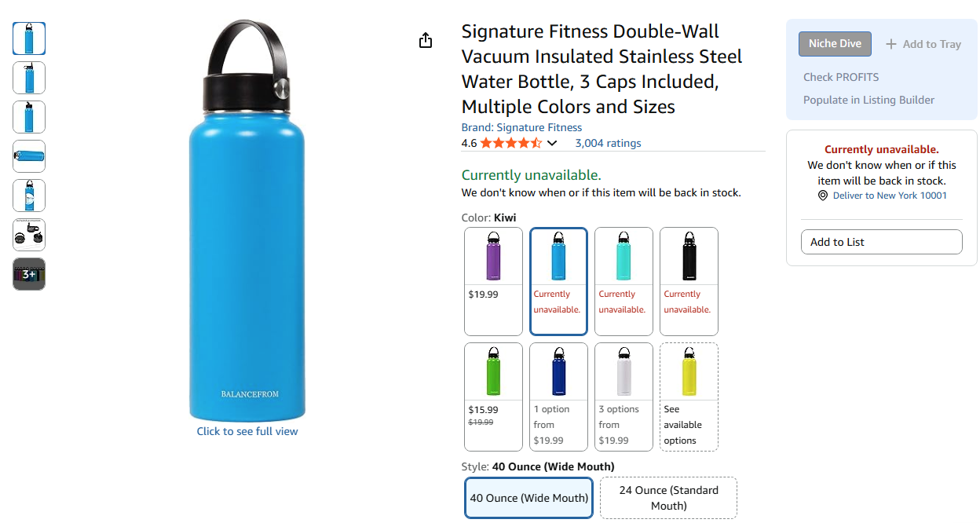
Task: View the horizontal lying bottle thumbnail
Action: point(29,156)
